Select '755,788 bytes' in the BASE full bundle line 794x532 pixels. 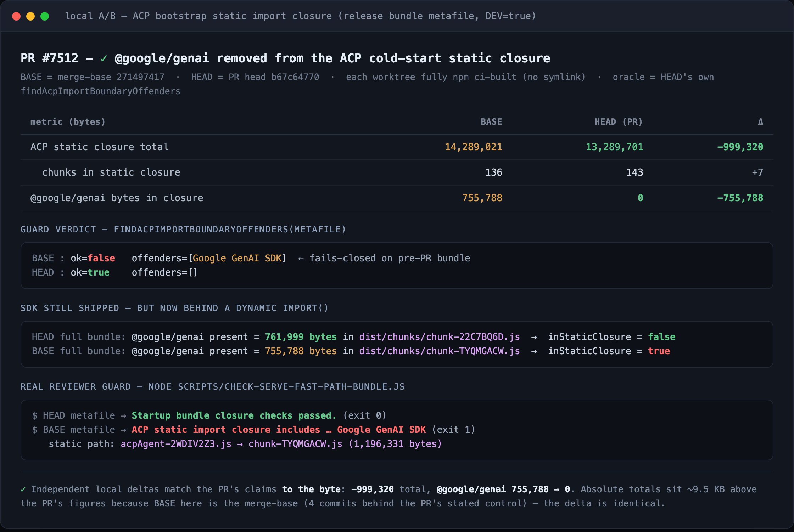pyautogui.click(x=301, y=351)
